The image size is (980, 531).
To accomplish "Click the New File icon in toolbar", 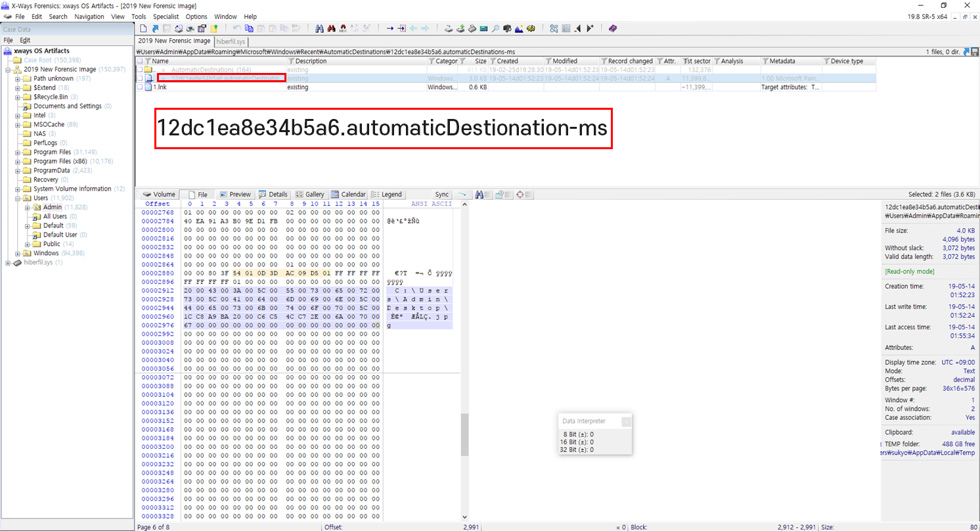I will pyautogui.click(x=143, y=28).
